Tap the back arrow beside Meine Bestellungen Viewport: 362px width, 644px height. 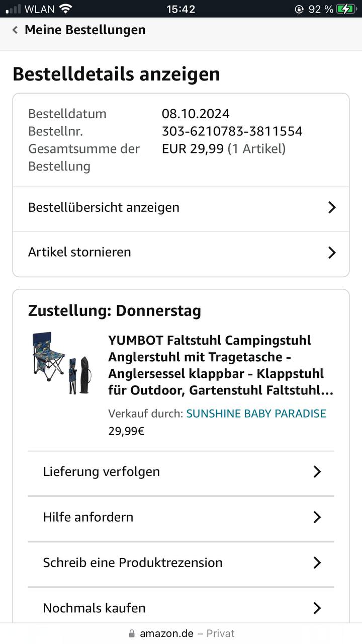[x=15, y=30]
